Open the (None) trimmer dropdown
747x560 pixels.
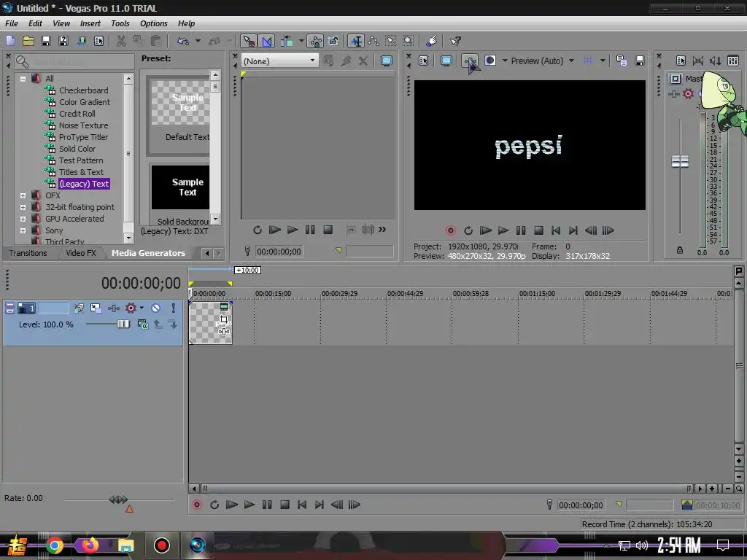click(x=279, y=61)
